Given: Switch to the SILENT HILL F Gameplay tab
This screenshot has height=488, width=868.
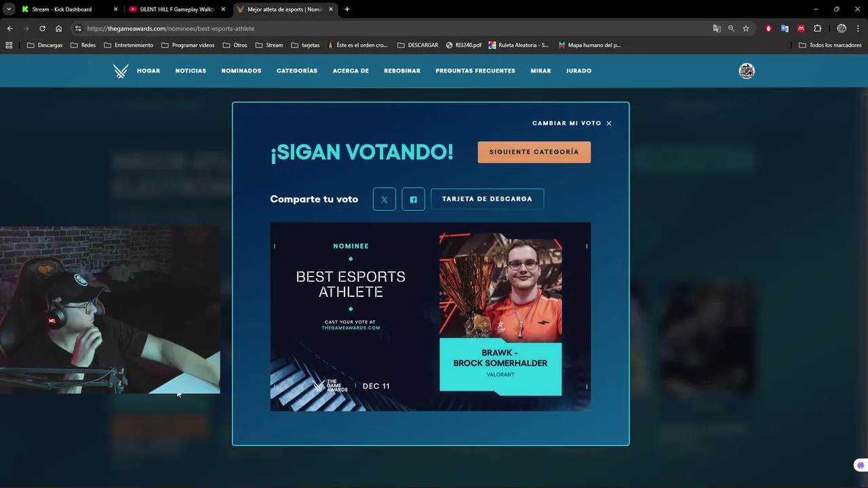Looking at the screenshot, I should (176, 9).
